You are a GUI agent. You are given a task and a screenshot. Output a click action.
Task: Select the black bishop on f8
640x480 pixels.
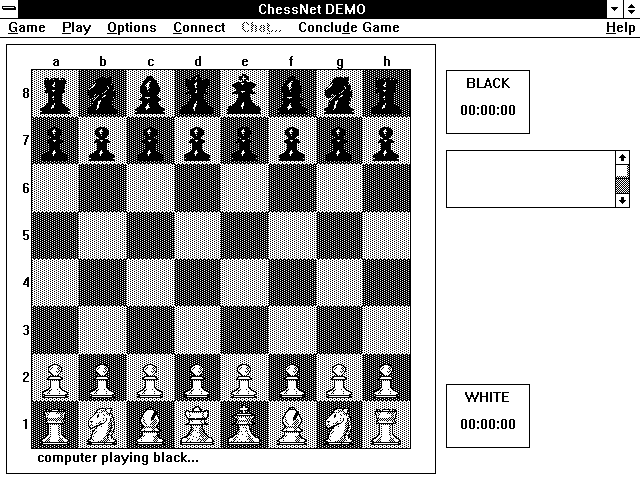[292, 94]
